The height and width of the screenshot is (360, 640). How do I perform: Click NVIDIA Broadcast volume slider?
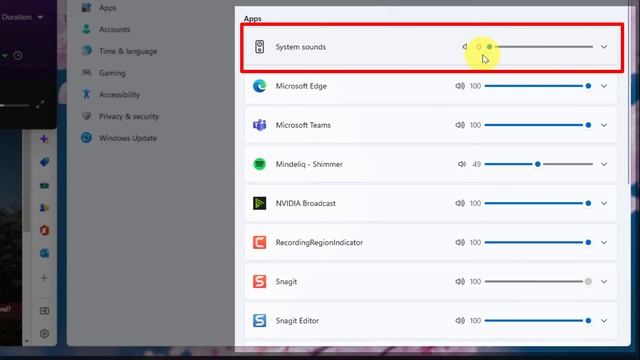[x=539, y=203]
